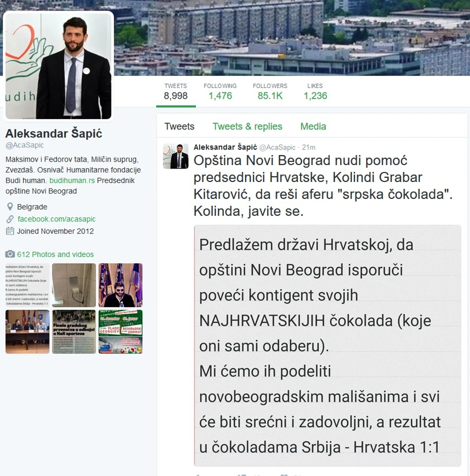Image resolution: width=470 pixels, height=476 pixels.
Task: Open the @AcaSapic handle in the tweet header
Action: (277, 147)
